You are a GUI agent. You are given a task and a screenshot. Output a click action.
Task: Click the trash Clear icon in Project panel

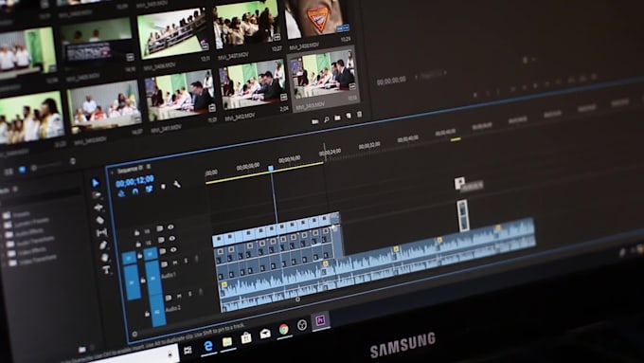359,115
